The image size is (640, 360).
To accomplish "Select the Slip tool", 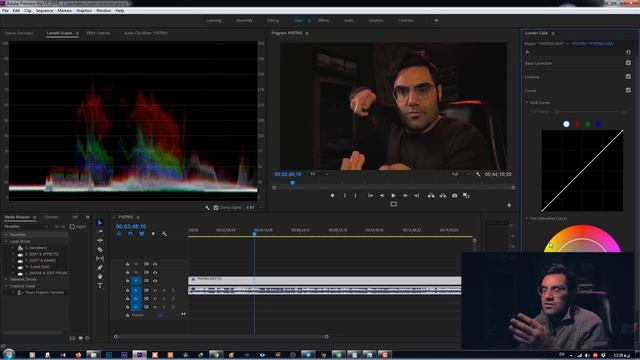I will pos(100,258).
